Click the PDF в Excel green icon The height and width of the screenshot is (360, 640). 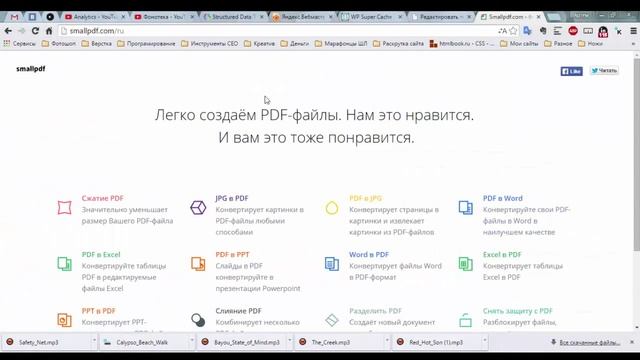click(64, 264)
